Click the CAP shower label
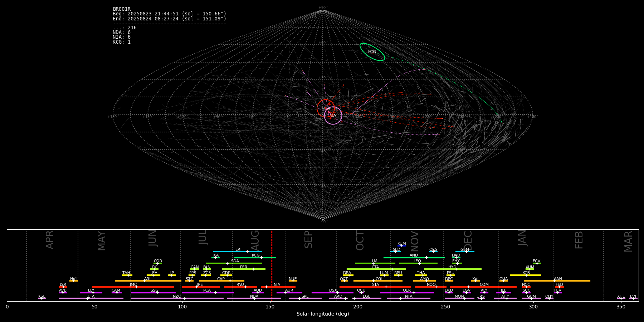 point(221,279)
